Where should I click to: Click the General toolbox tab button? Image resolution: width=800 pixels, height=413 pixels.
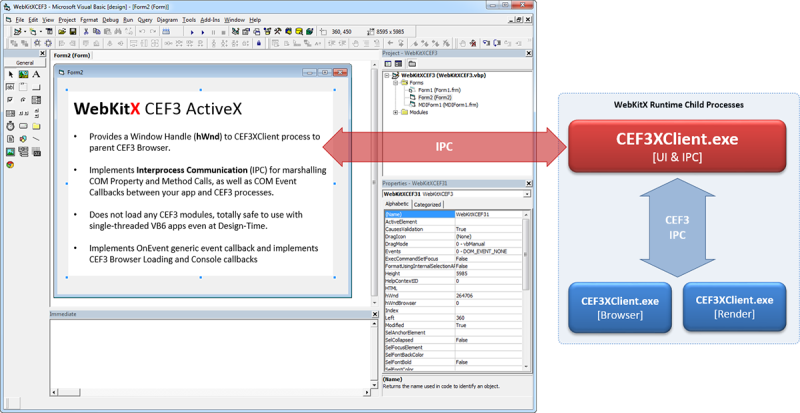pos(24,62)
